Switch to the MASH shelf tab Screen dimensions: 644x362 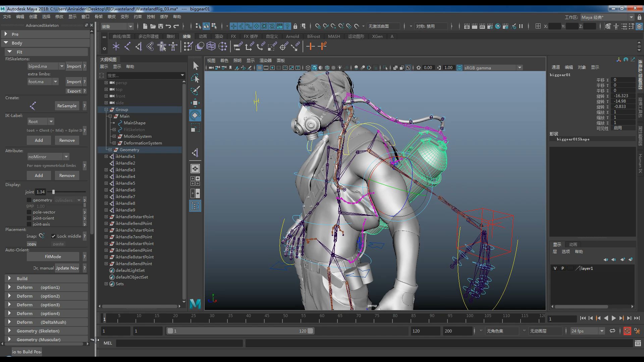pyautogui.click(x=334, y=36)
